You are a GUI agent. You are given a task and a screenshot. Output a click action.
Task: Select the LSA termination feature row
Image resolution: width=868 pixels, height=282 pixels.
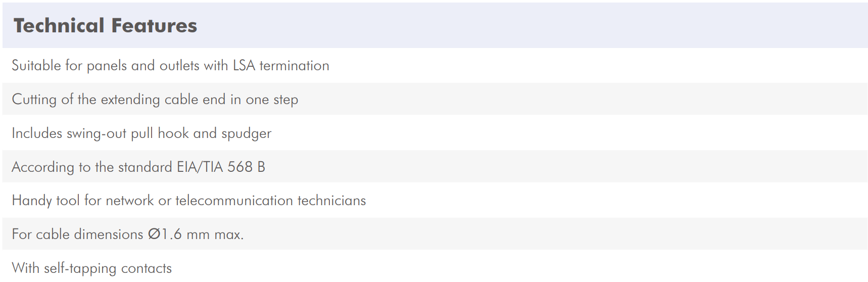(x=435, y=65)
